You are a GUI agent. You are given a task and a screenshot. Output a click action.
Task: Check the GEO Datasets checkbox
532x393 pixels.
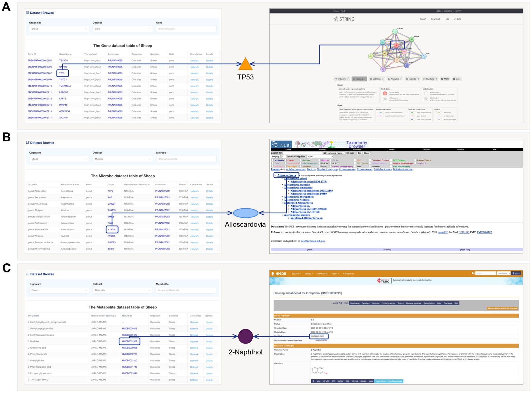coord(391,160)
